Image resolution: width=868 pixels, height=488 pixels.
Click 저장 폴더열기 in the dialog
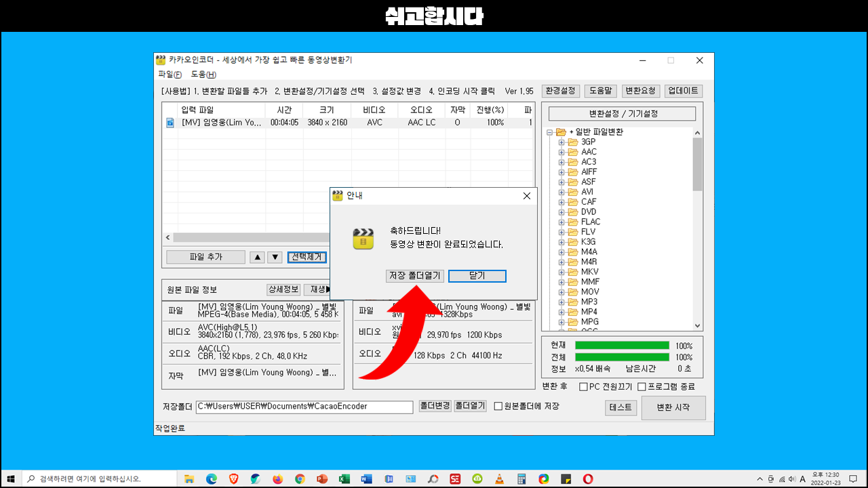415,276
